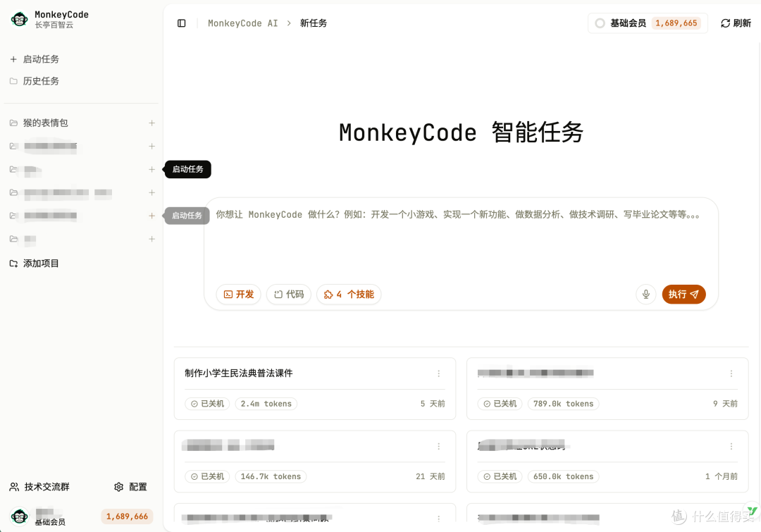The height and width of the screenshot is (532, 761).
Task: Click the 21 天前 timestamp
Action: point(430,476)
